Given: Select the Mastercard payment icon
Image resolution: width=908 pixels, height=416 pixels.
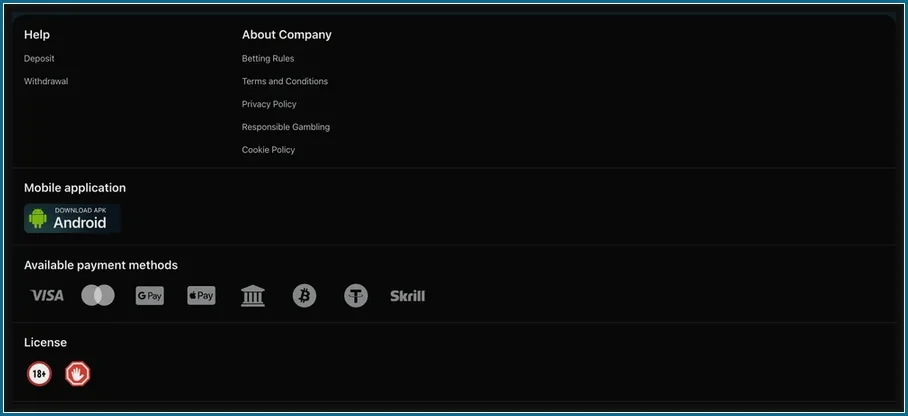Looking at the screenshot, I should [x=98, y=295].
